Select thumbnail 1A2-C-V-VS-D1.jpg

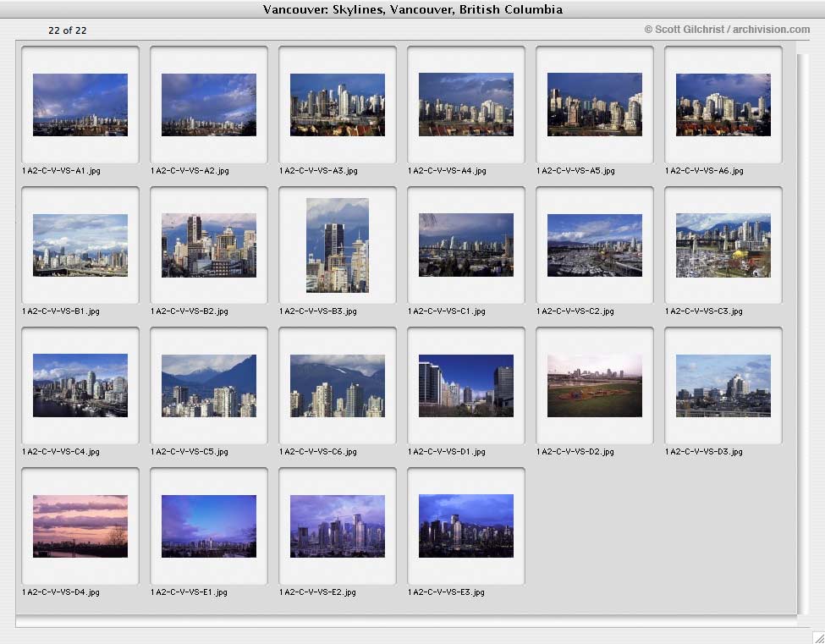point(466,386)
